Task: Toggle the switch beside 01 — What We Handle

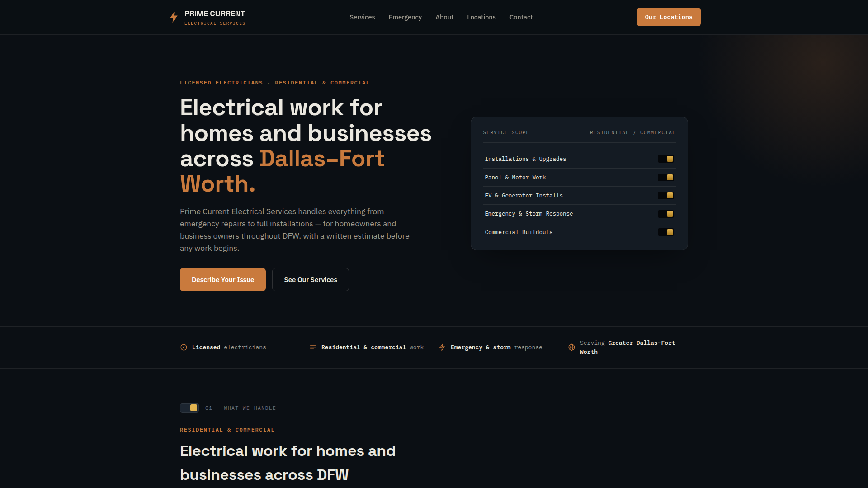Action: coord(189,408)
